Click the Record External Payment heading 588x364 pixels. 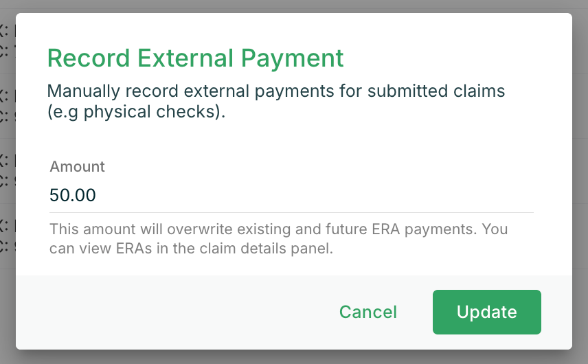point(195,58)
